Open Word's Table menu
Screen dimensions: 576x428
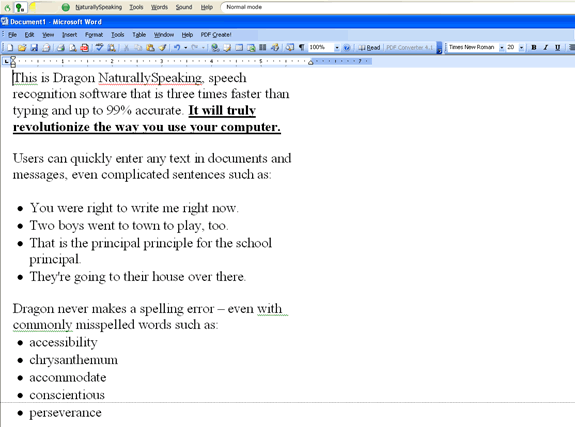click(139, 35)
